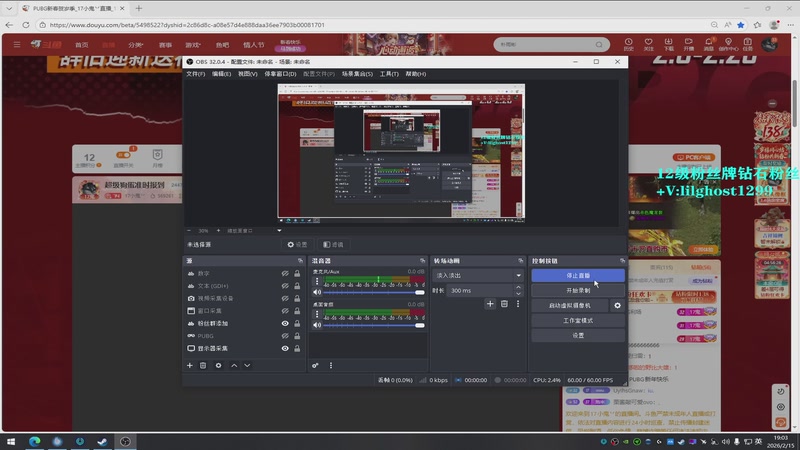
Task: Open advanced audio properties gears icon
Action: [315, 365]
